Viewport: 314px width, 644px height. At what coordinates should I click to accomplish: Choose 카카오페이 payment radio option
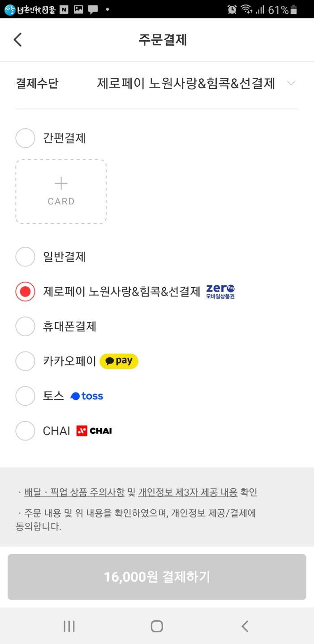25,361
